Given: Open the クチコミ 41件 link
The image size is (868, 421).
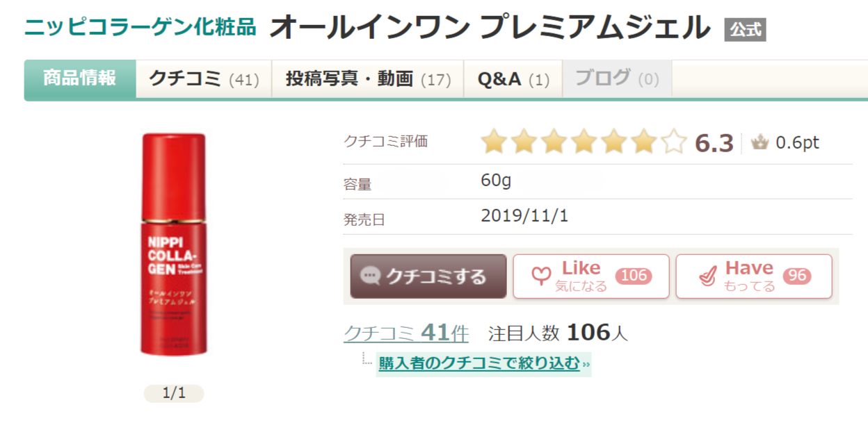Looking at the screenshot, I should (x=406, y=333).
